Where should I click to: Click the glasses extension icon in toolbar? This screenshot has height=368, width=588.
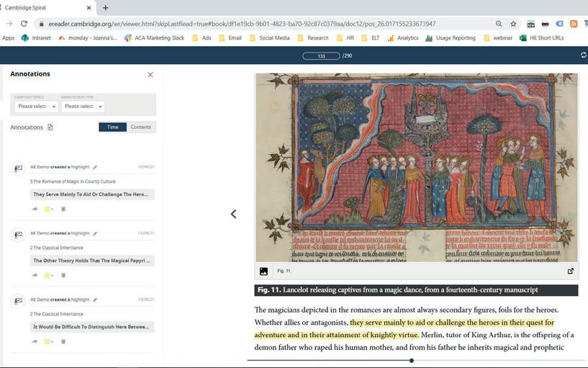pos(546,24)
